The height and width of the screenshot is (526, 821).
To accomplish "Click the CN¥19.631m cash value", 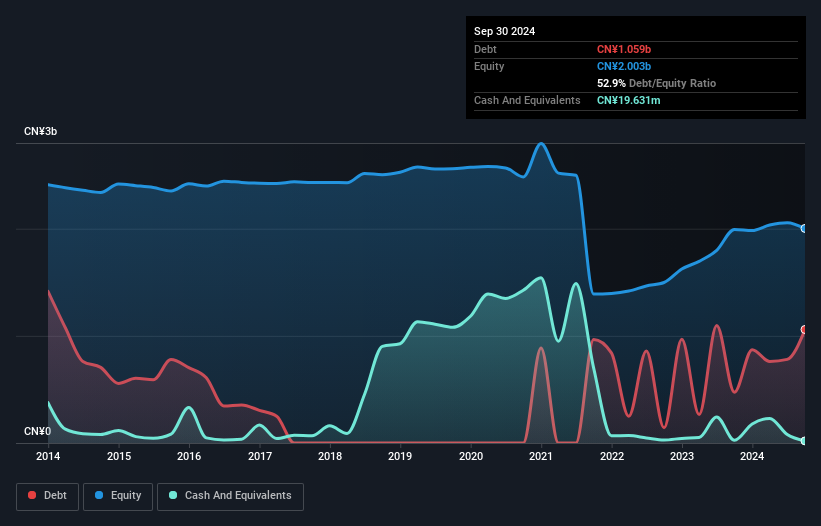I will pyautogui.click(x=628, y=100).
